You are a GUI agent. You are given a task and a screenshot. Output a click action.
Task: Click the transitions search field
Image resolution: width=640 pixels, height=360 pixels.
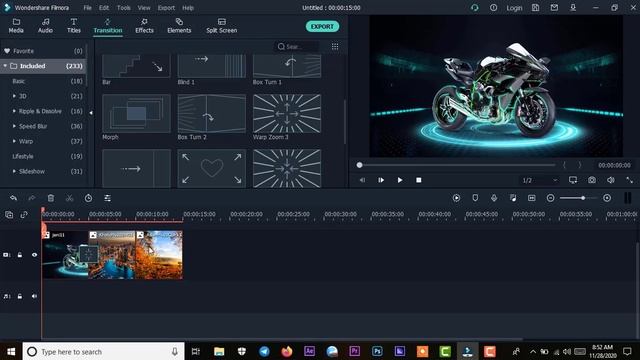click(x=296, y=47)
